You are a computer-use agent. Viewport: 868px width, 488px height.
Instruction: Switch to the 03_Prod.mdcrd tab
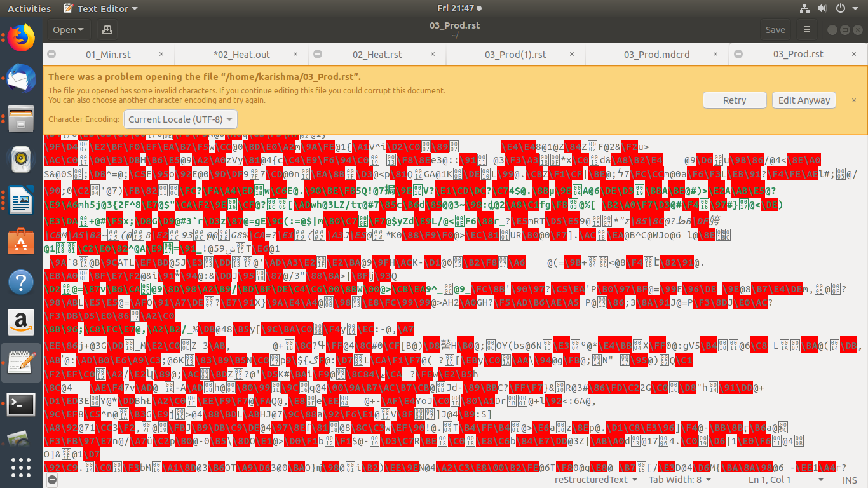pos(656,55)
